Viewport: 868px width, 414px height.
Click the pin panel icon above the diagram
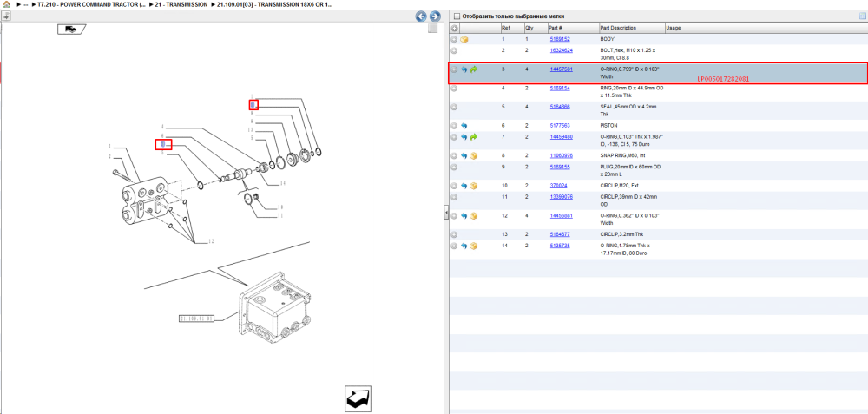click(x=7, y=16)
